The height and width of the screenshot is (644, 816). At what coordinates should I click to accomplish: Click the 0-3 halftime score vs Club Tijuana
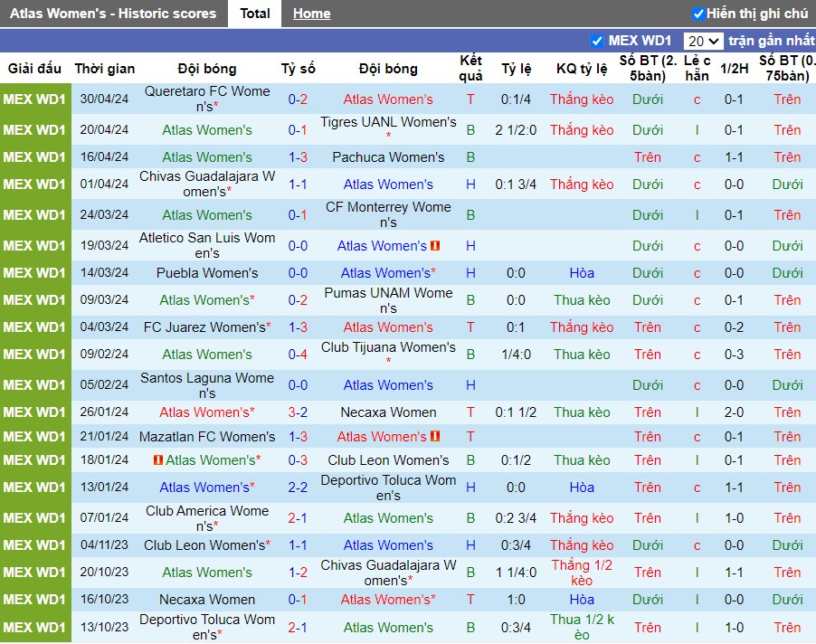(734, 355)
